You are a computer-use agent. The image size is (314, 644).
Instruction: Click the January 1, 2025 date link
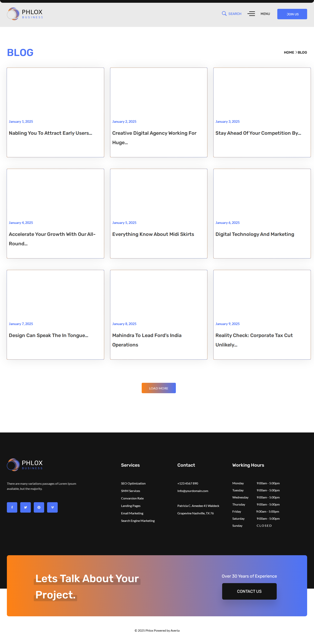(21, 122)
